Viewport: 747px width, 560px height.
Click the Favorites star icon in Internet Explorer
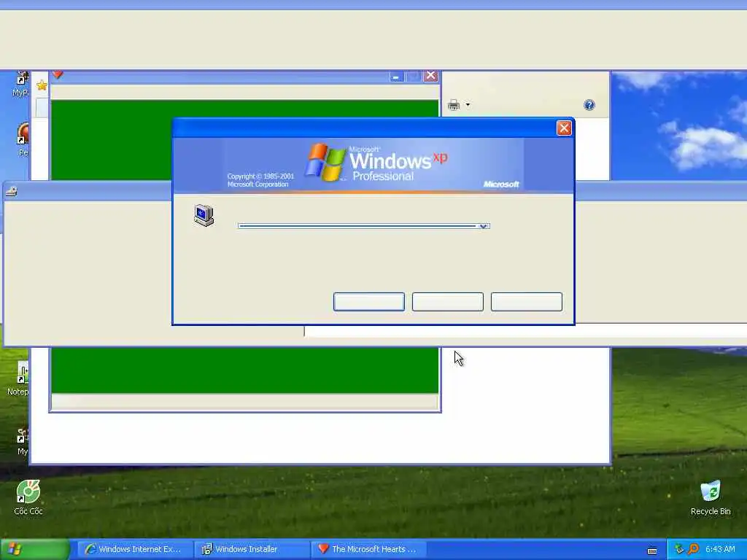pos(42,86)
